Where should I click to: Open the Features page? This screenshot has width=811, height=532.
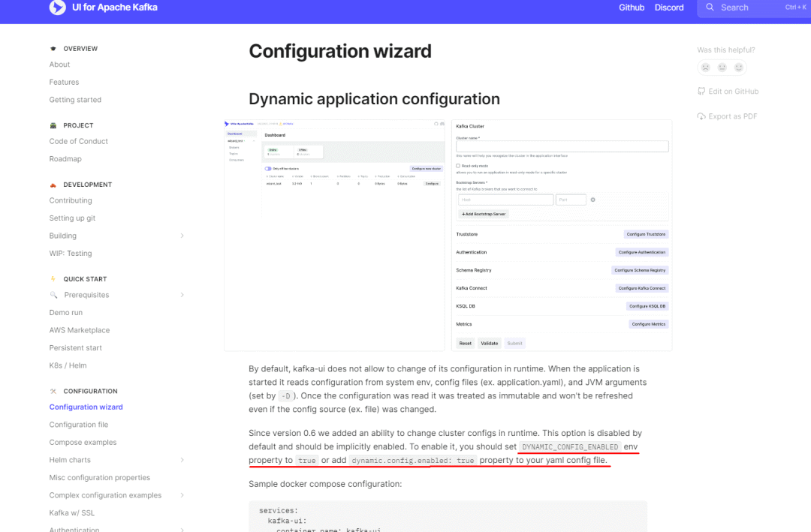[x=64, y=83]
